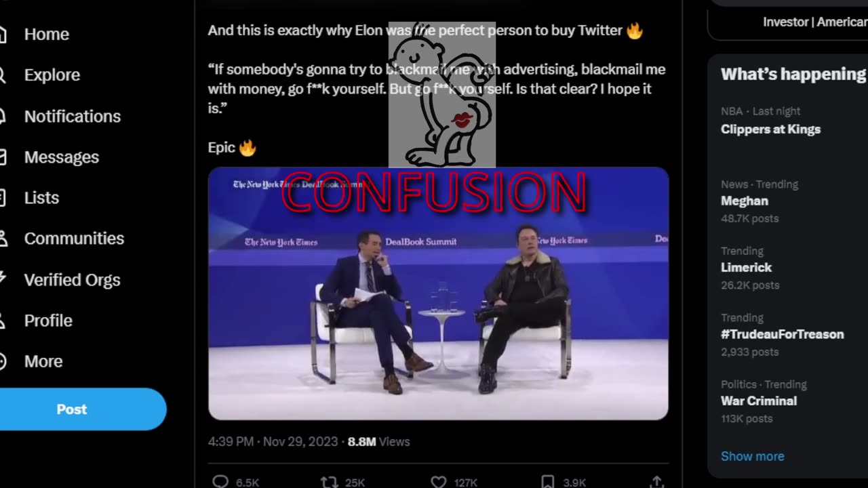Screen dimensions: 868x488
Task: Click the share upload icon
Action: coord(656,481)
